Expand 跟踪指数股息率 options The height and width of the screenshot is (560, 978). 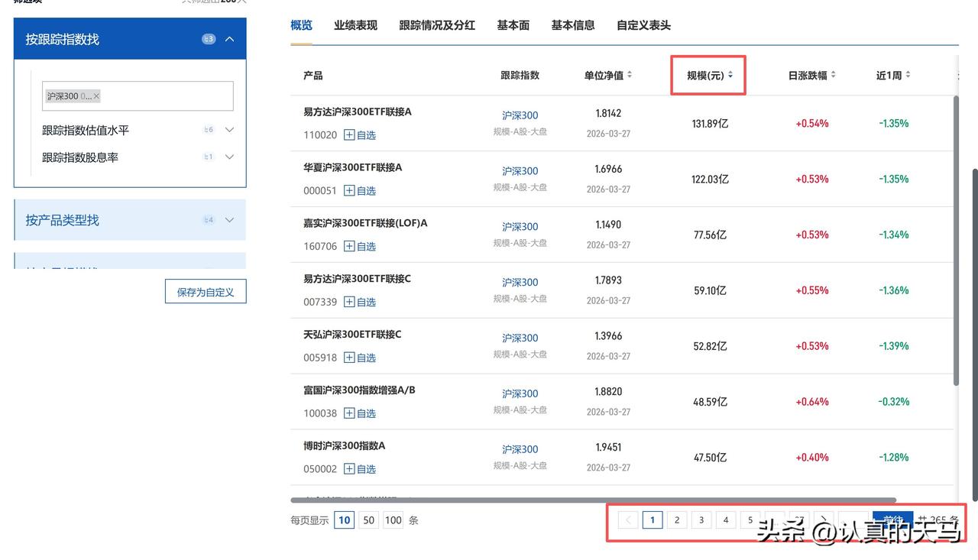pos(229,157)
